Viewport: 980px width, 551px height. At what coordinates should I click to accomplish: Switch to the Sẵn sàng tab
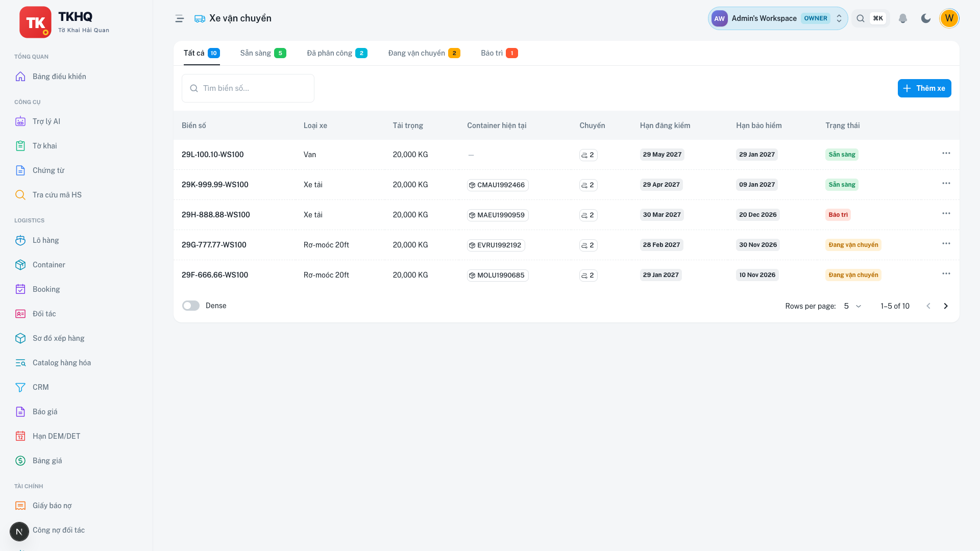pyautogui.click(x=263, y=53)
